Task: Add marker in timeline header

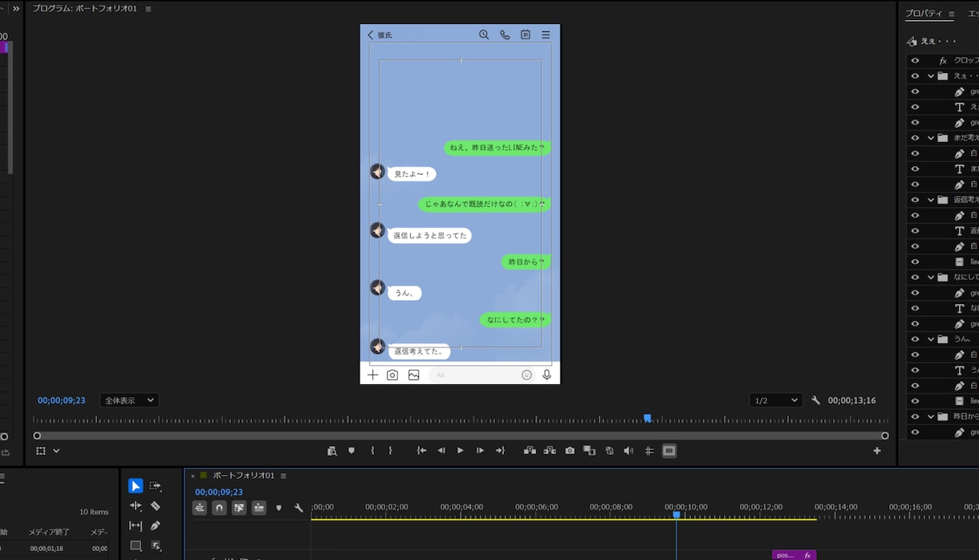Action: 279,508
